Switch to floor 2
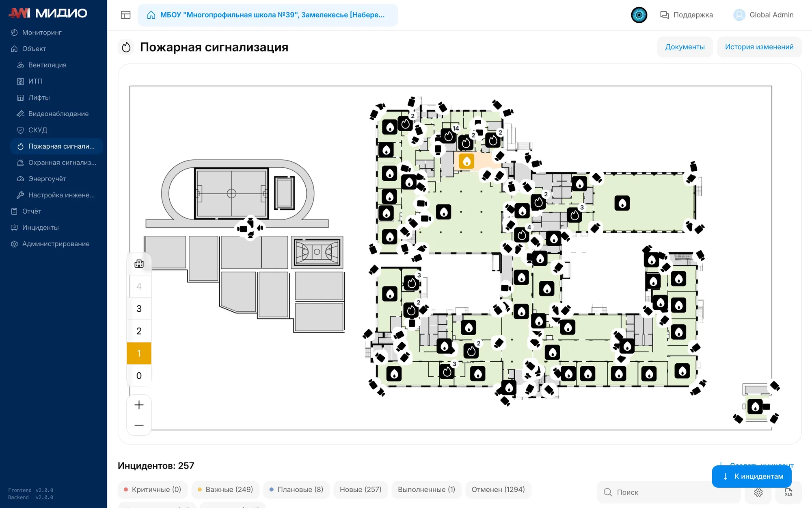This screenshot has width=812, height=508. (139, 331)
